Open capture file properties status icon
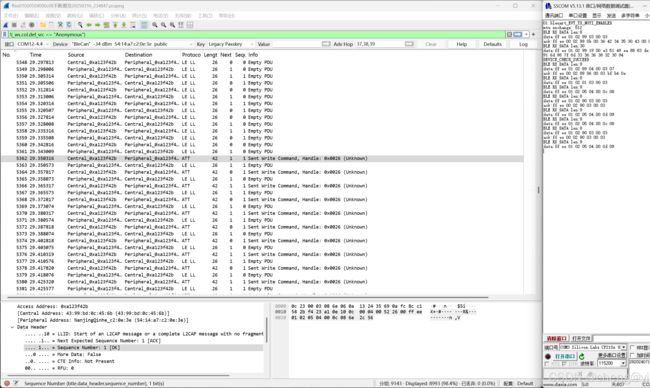Image resolution: width=650 pixels, height=388 pixels. [16, 383]
